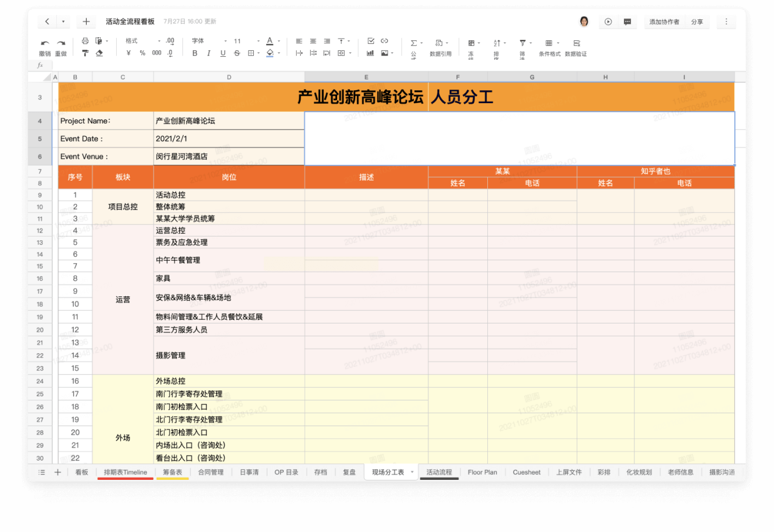Open the 格式 number format dropdown
774x532 pixels.
pos(142,41)
